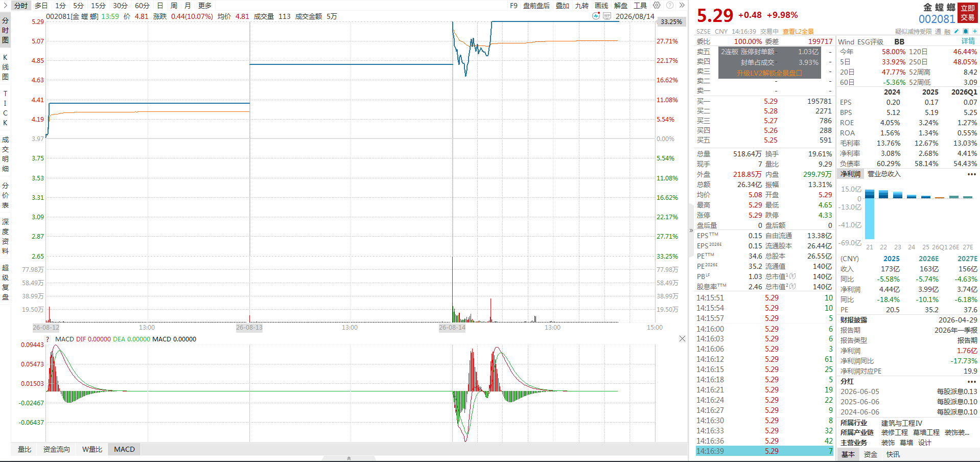Collapse toolbar using top-left chevron arrow

click(x=5, y=6)
